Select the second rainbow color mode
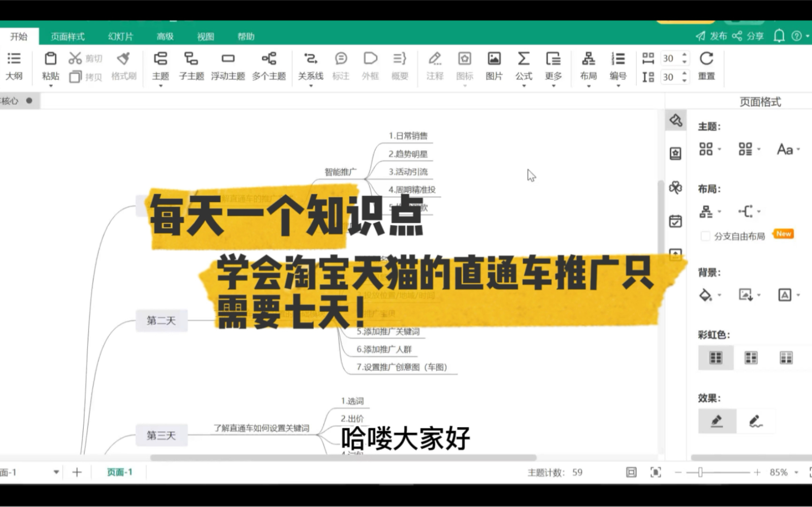Screen dimensions: 812x507 [751, 358]
